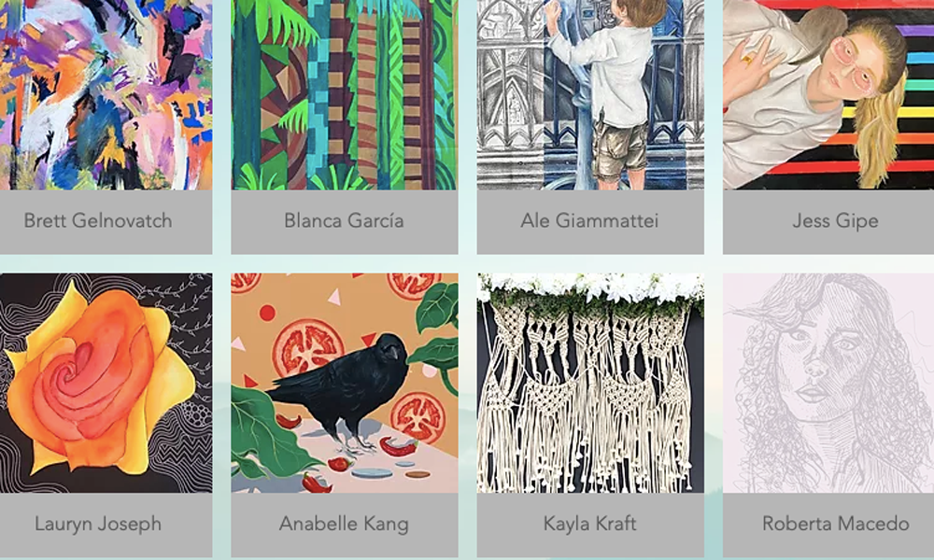Click the Lauryn Joseph name caption
The image size is (934, 560).
pyautogui.click(x=98, y=524)
